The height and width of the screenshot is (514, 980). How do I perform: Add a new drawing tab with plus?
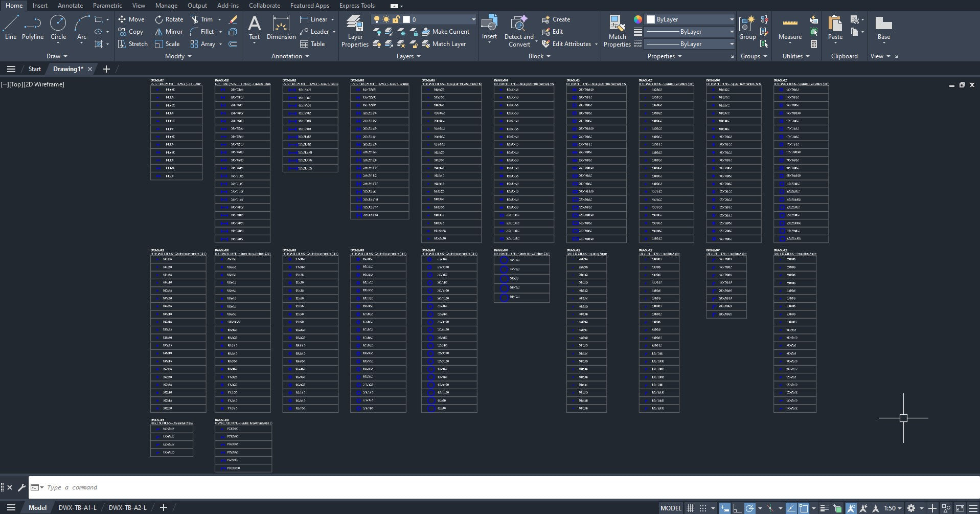pyautogui.click(x=106, y=69)
